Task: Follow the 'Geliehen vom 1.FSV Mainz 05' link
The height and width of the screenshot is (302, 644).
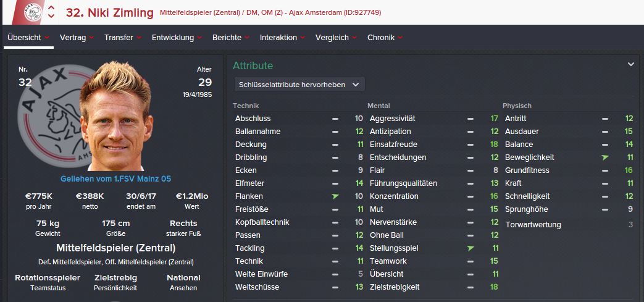Action: [x=115, y=178]
